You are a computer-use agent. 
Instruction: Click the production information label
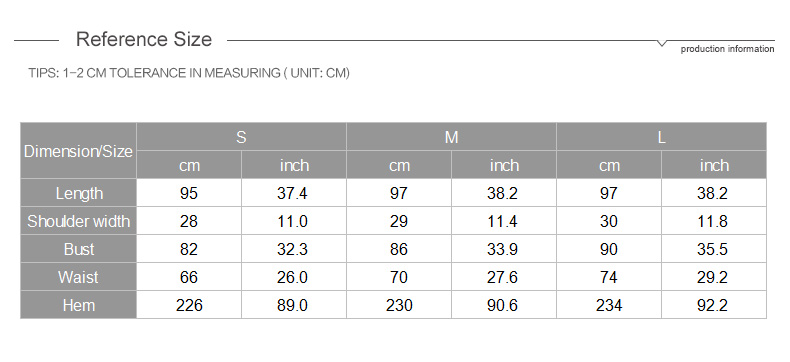[x=727, y=49]
